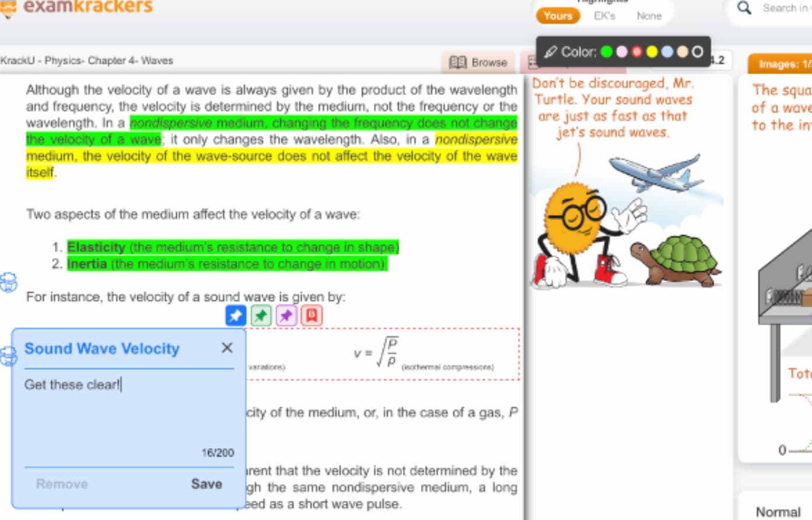Click the mascot icon beside Sound Wave Velocity
Screen dimensions: 812x520
click(x=7, y=356)
